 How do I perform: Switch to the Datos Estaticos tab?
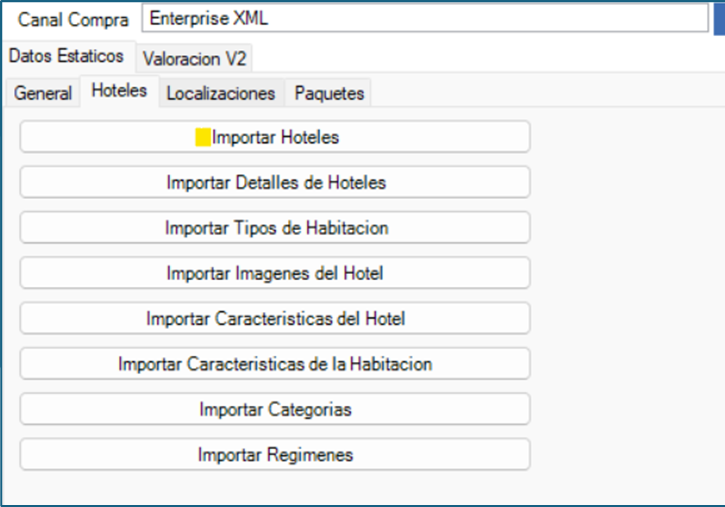coord(67,56)
